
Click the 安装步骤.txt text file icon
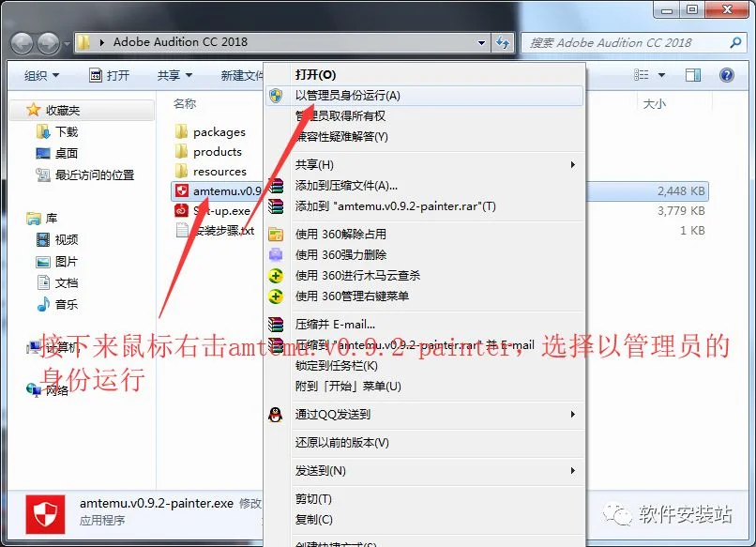182,230
